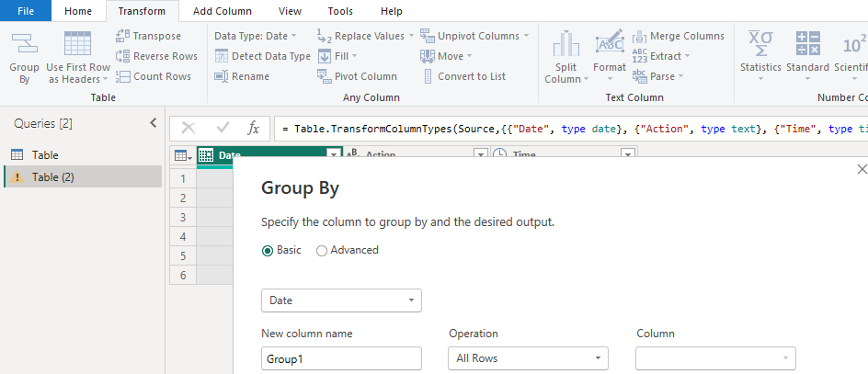
Task: Collapse the Queries pane
Action: coord(154,123)
